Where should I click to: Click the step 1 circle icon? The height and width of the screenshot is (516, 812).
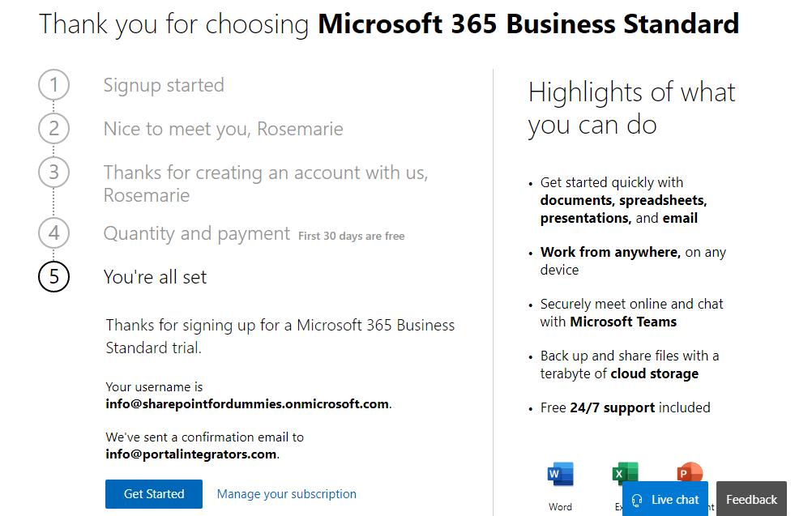point(53,85)
